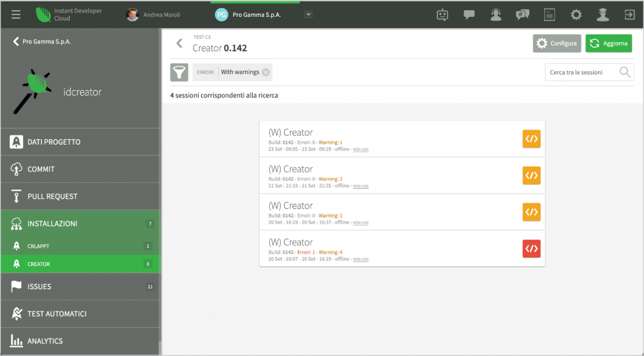Click the TEST-C3 label
644x356 pixels.
(202, 37)
